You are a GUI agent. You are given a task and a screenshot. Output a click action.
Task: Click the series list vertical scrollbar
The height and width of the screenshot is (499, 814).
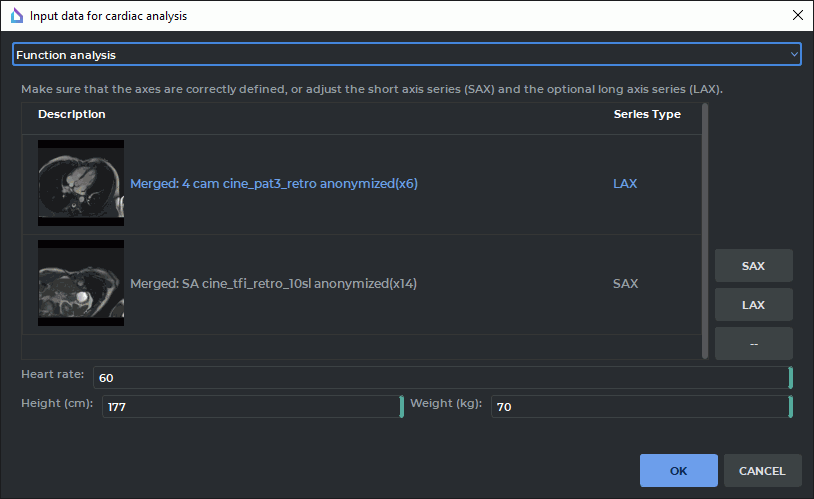coord(705,230)
